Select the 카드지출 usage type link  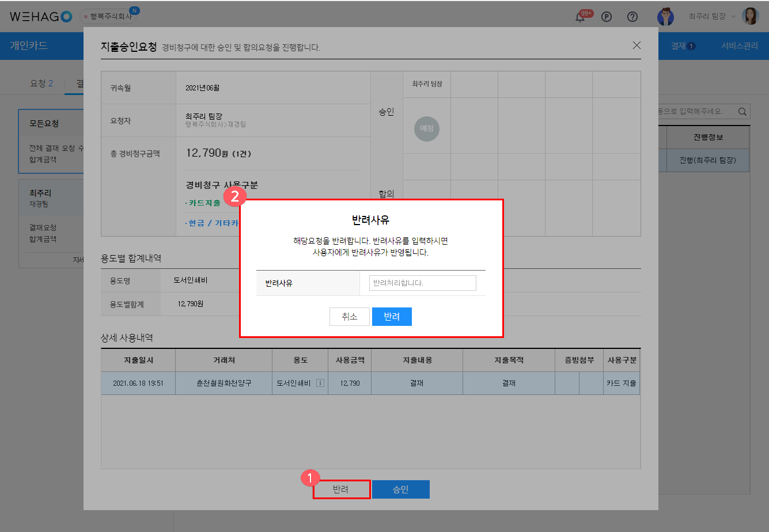(x=204, y=203)
